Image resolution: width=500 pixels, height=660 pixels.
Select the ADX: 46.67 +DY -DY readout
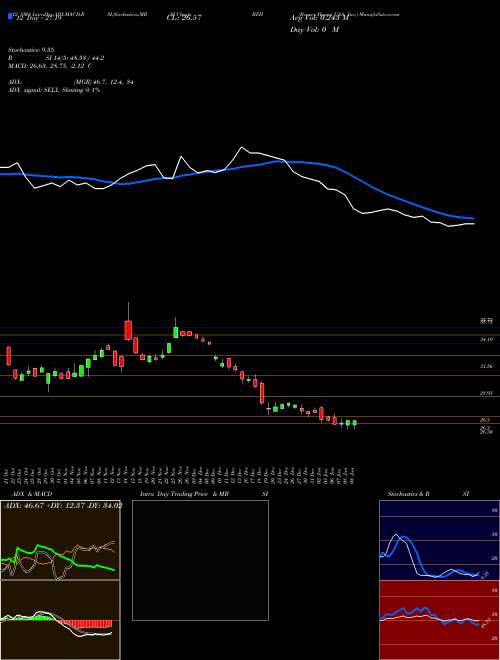[63, 506]
